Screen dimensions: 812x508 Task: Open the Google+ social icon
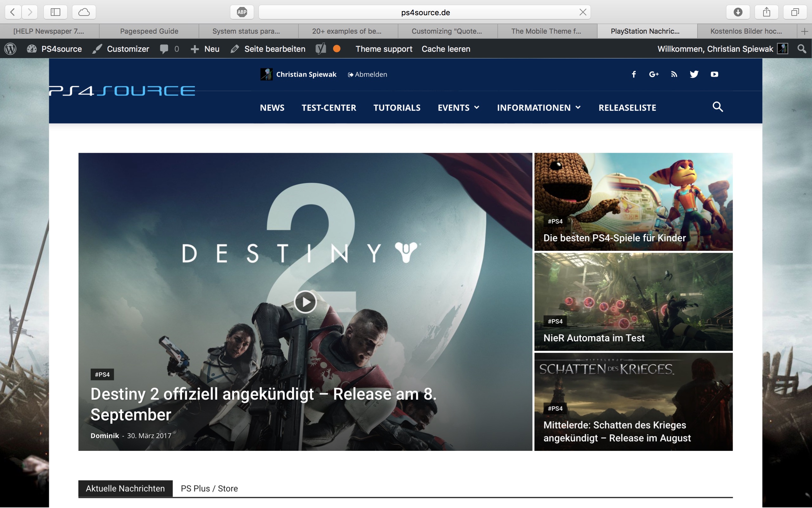(x=654, y=74)
